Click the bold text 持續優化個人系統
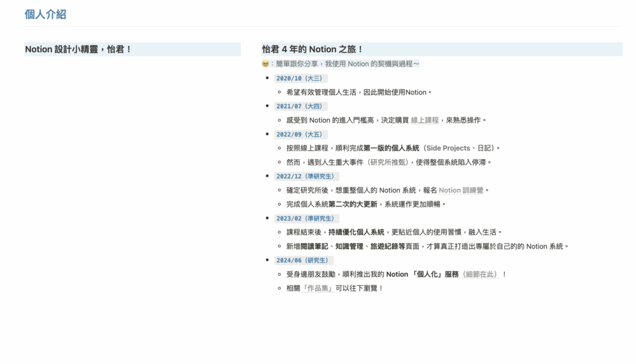636x364 pixels. pos(356,232)
